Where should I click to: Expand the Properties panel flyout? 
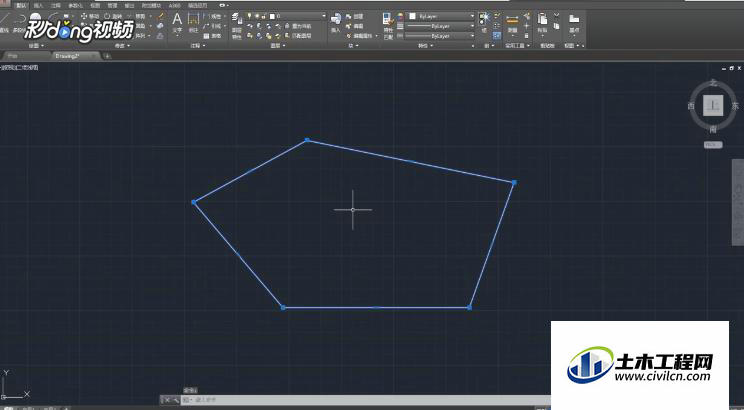click(425, 46)
